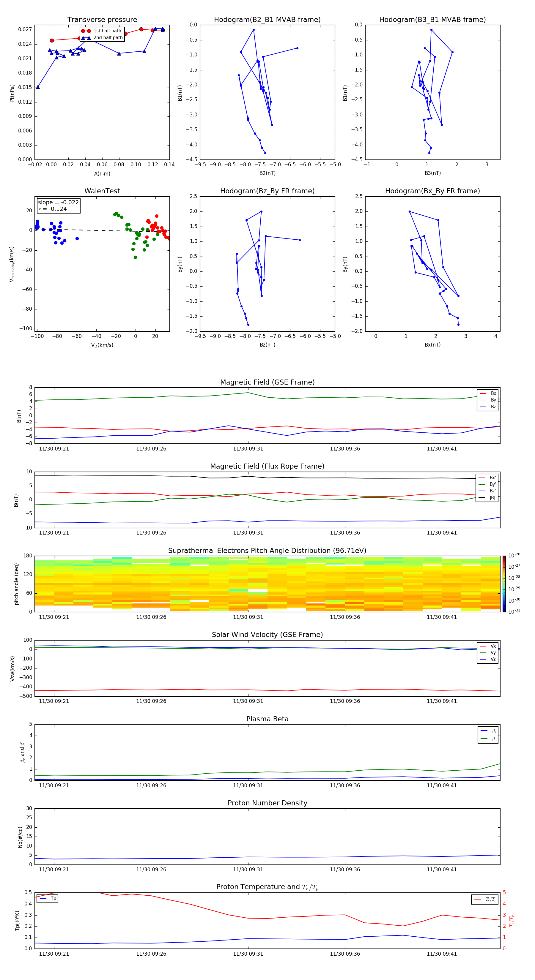Viewport: 535px width, 980px height.
Task: Select "11/30 09:21" tick under GSE magnetic field
Action: point(54,449)
